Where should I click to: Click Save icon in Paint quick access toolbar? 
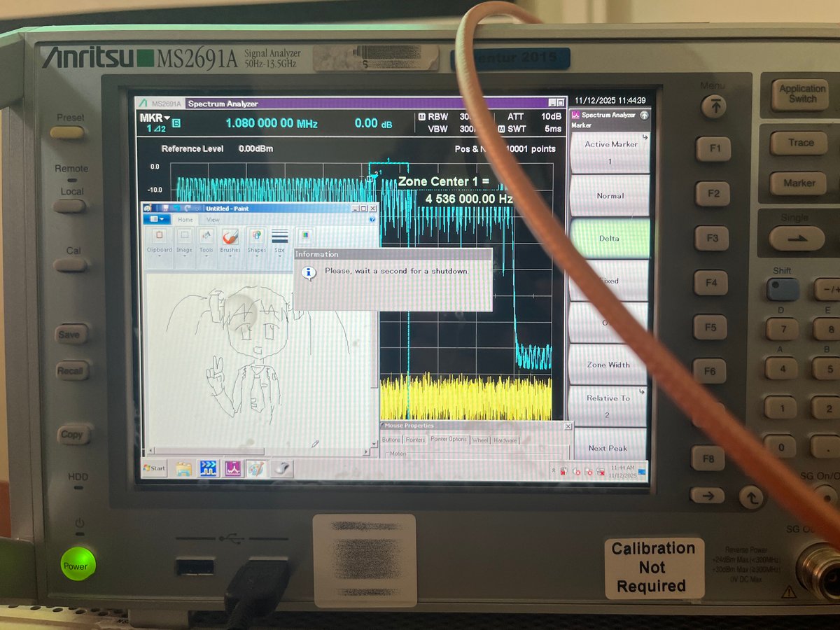[x=165, y=209]
